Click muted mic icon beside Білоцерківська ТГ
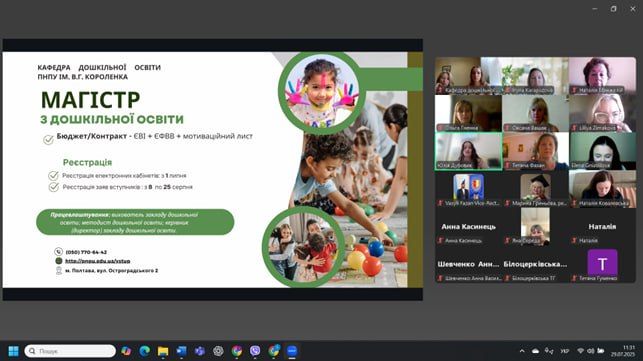Image resolution: width=643 pixels, height=361 pixels. pos(508,279)
